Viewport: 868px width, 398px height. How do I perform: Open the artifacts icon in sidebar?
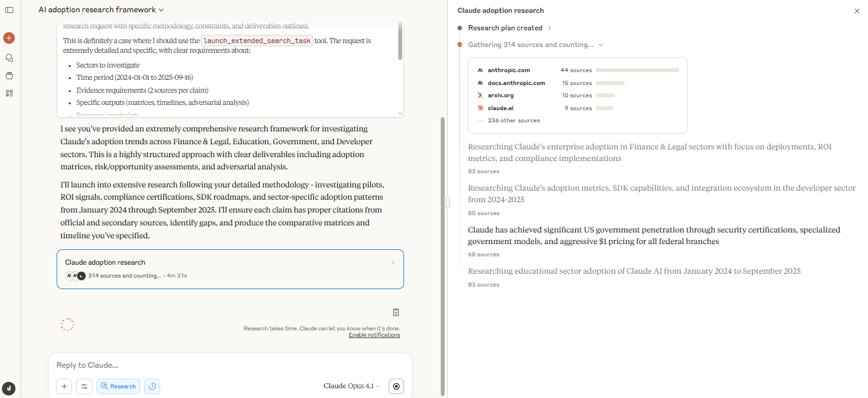click(9, 93)
